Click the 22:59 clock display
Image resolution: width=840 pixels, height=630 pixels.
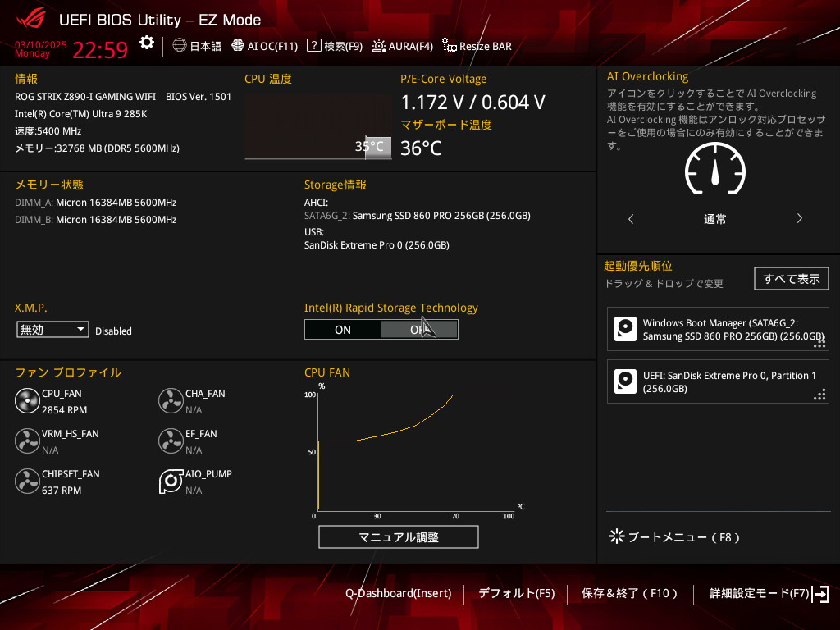click(x=100, y=50)
